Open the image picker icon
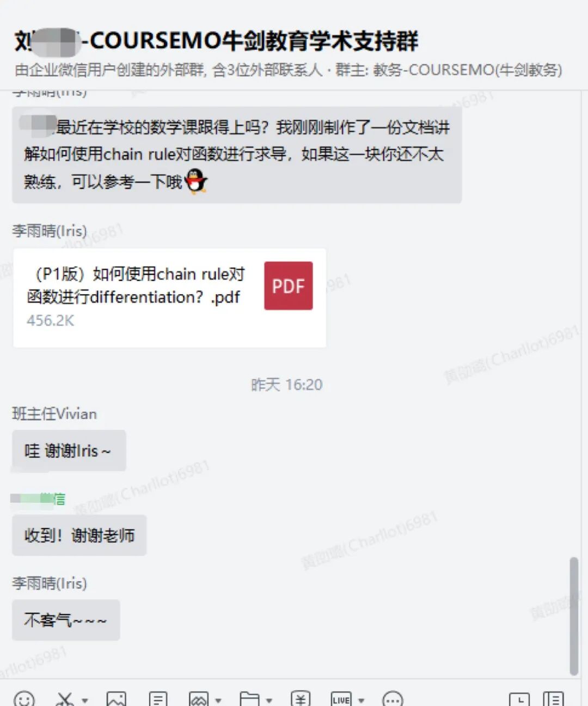Image resolution: width=588 pixels, height=706 pixels. pos(116,699)
